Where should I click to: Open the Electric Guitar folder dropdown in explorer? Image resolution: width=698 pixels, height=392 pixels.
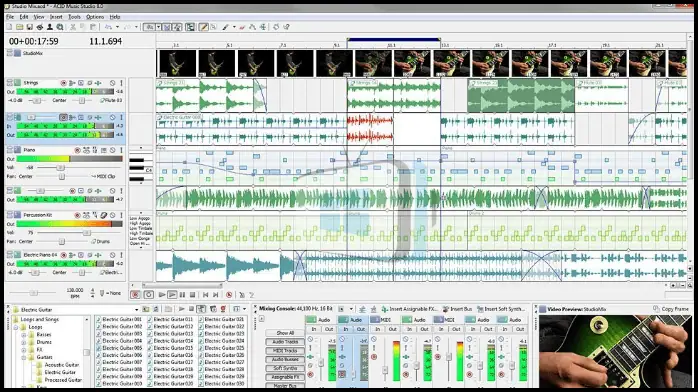click(136, 309)
